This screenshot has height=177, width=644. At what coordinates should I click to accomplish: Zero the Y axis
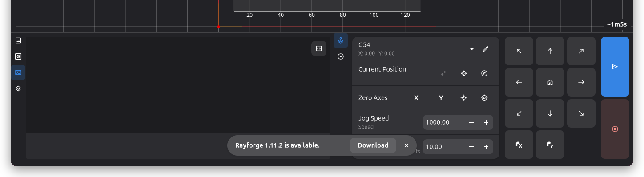(x=441, y=98)
